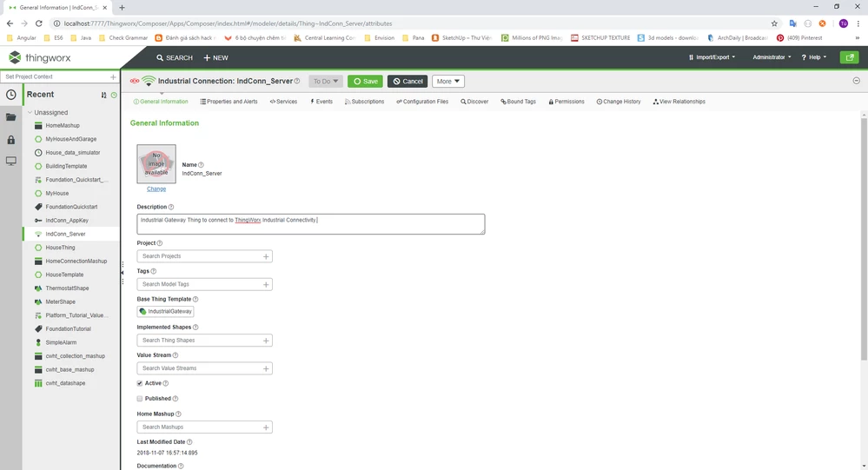This screenshot has width=868, height=470.
Task: Switch to the Subscriptions tab
Action: point(364,102)
